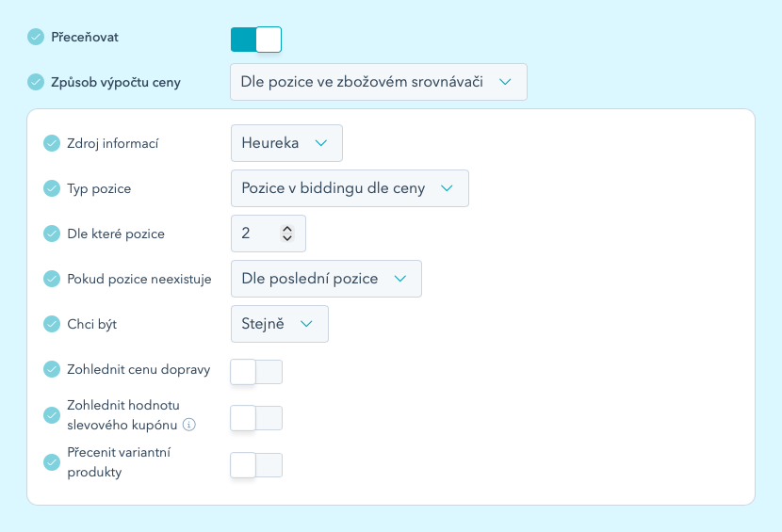
Task: Open Dle poslední pozice dropdown
Action: (326, 279)
